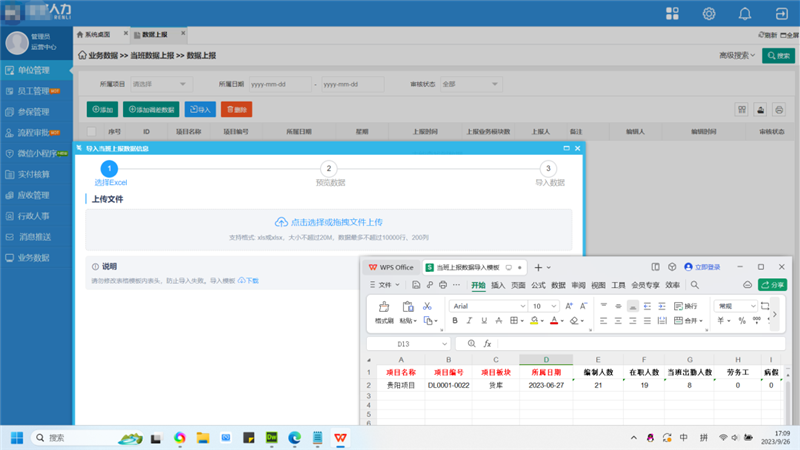
Task: Click the file upload drop area
Action: click(x=329, y=227)
